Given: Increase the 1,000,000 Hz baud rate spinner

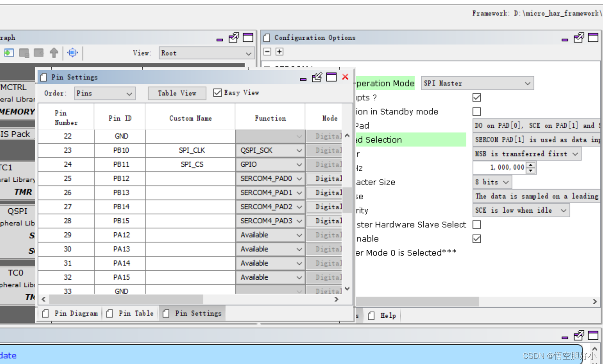Looking at the screenshot, I should click(531, 165).
